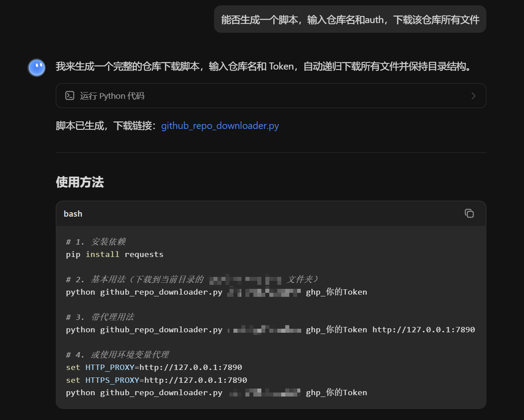
Task: Click the comment # 3. 带代理用法
Action: pyautogui.click(x=100, y=317)
